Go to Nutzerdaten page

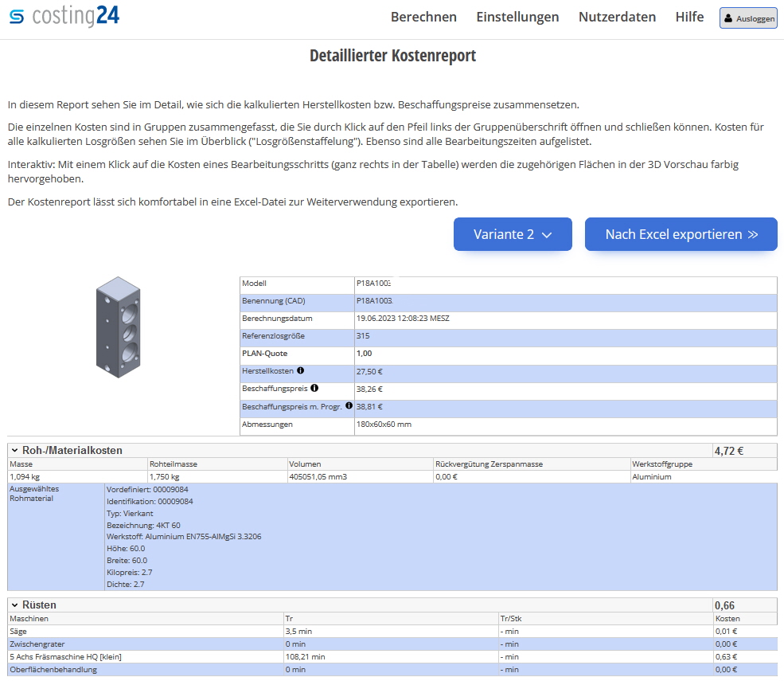point(617,17)
